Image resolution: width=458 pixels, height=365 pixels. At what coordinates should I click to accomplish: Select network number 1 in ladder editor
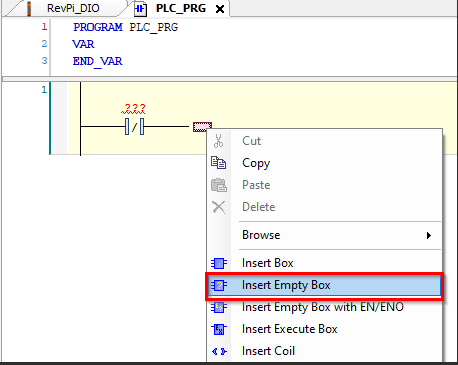point(44,90)
